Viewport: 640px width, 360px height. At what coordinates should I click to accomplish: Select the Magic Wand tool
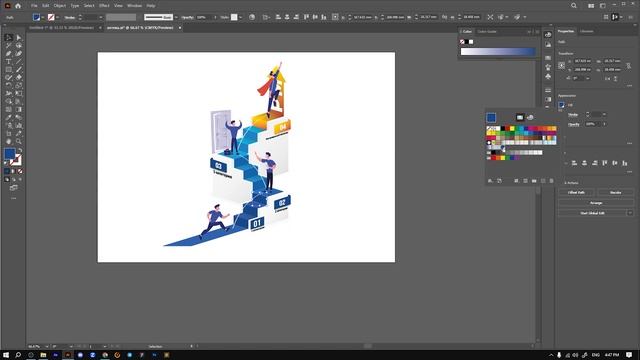9,46
